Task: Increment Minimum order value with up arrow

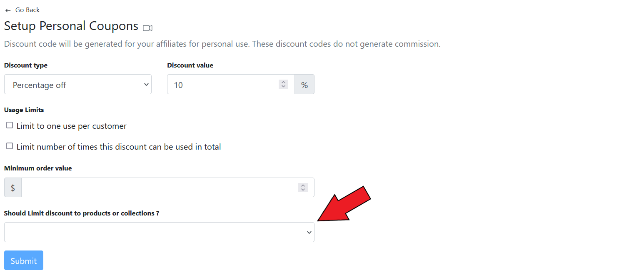Action: pos(303,185)
